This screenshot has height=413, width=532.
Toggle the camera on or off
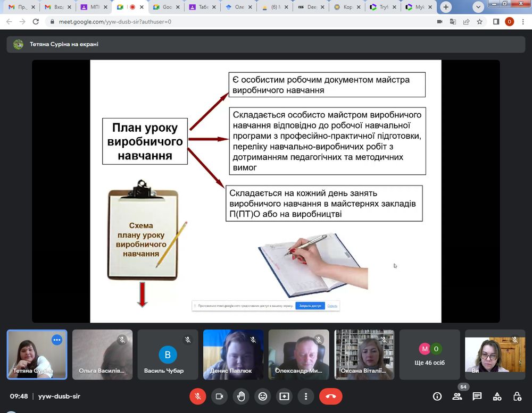(219, 396)
